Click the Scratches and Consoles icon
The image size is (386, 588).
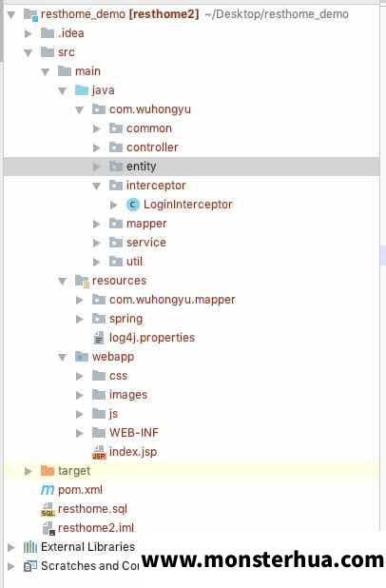(x=30, y=566)
